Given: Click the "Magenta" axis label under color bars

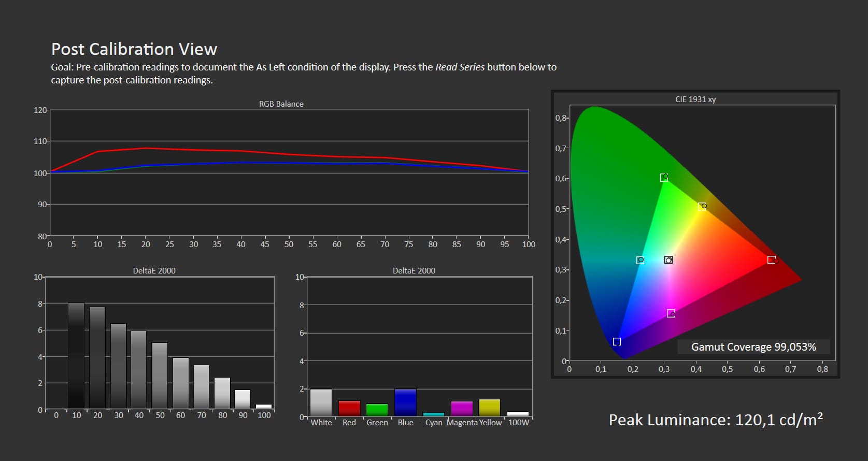Looking at the screenshot, I should 462,423.
